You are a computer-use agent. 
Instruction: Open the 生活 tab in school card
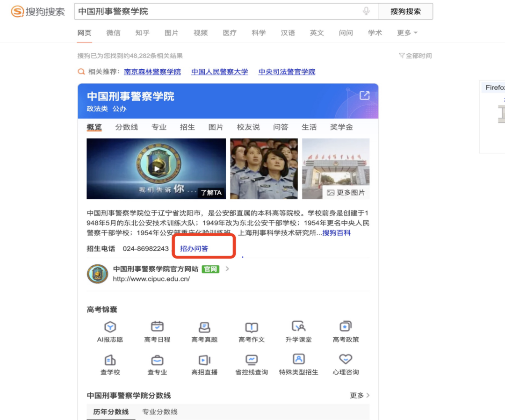[x=309, y=127]
